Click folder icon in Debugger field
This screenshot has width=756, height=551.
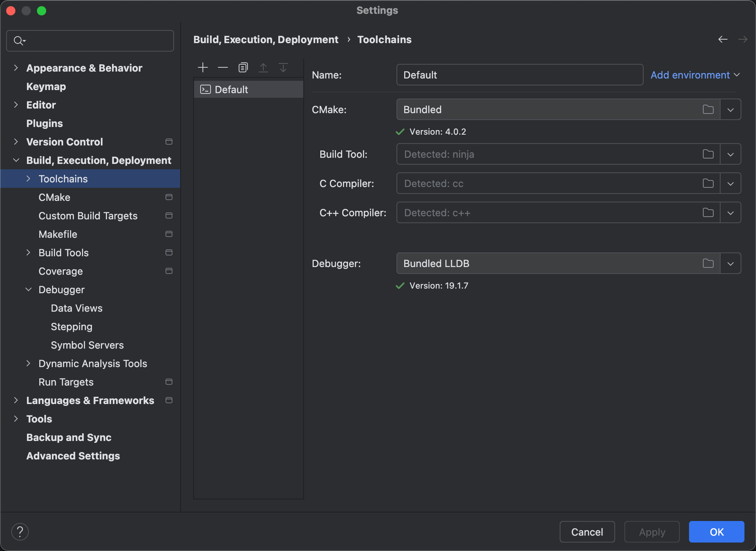click(708, 264)
